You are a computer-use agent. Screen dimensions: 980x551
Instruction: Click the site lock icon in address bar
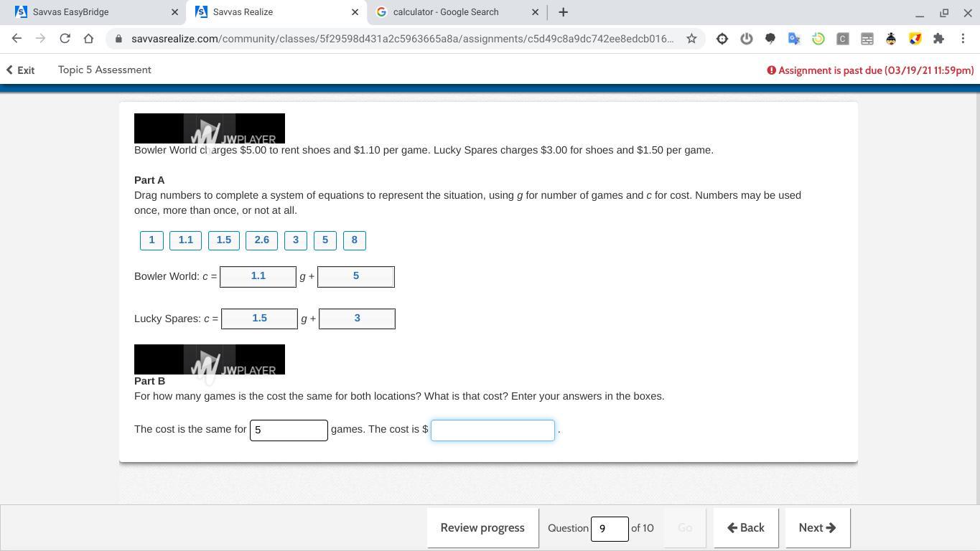click(118, 39)
